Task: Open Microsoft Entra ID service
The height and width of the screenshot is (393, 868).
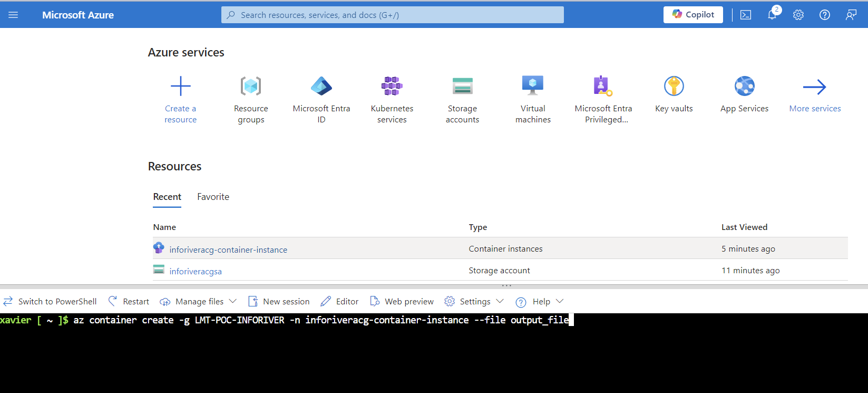Action: [x=321, y=86]
